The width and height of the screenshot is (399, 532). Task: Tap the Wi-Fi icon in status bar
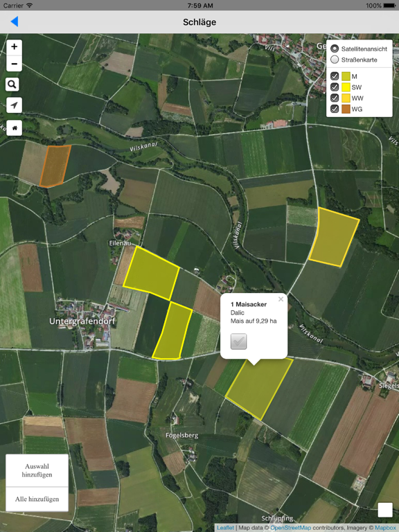point(30,6)
